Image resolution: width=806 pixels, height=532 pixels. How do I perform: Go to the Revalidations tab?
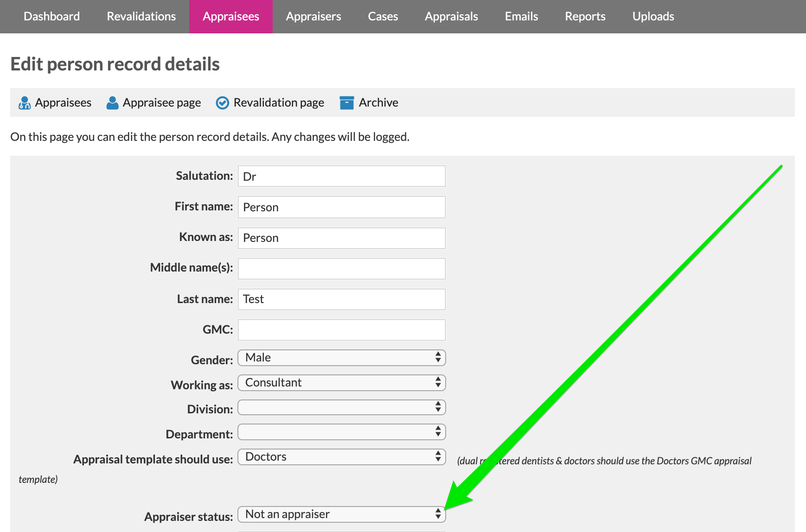pos(141,17)
